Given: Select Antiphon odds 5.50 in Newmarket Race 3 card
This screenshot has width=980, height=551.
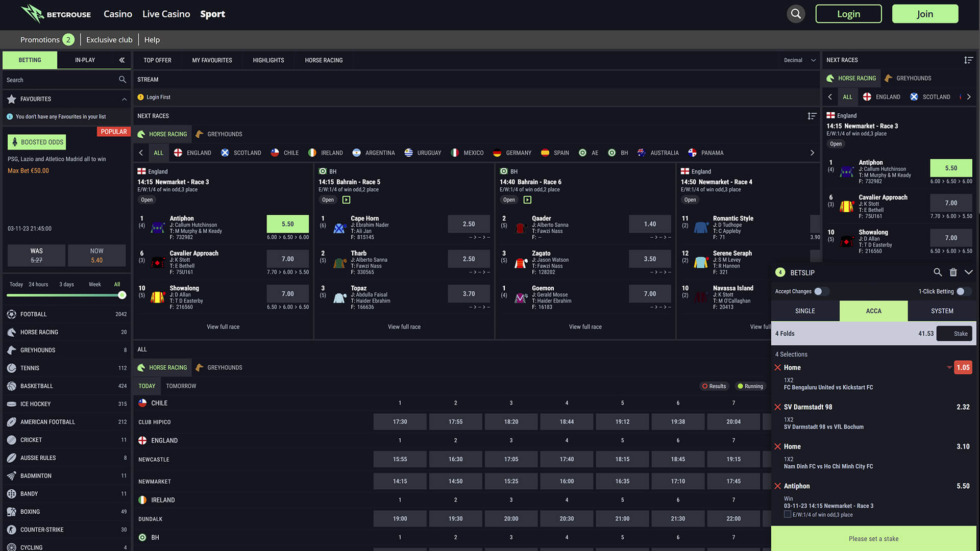Looking at the screenshot, I should pos(288,224).
